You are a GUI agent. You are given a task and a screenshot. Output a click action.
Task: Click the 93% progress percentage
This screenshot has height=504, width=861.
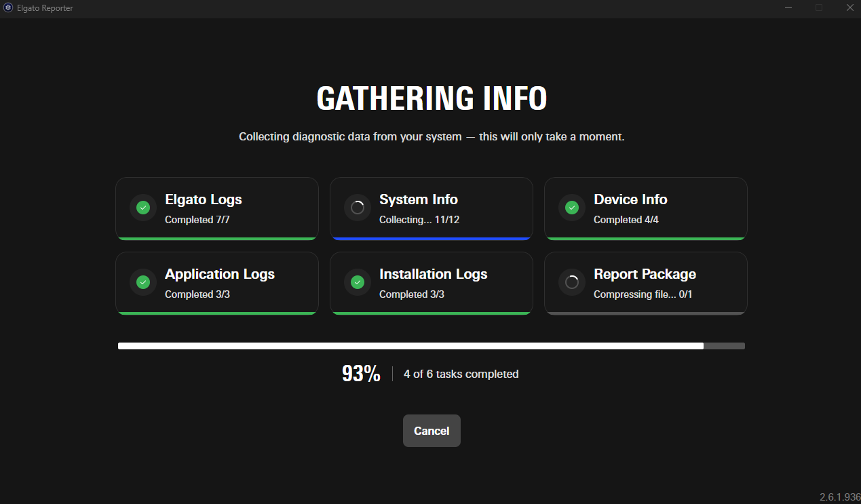click(x=361, y=374)
